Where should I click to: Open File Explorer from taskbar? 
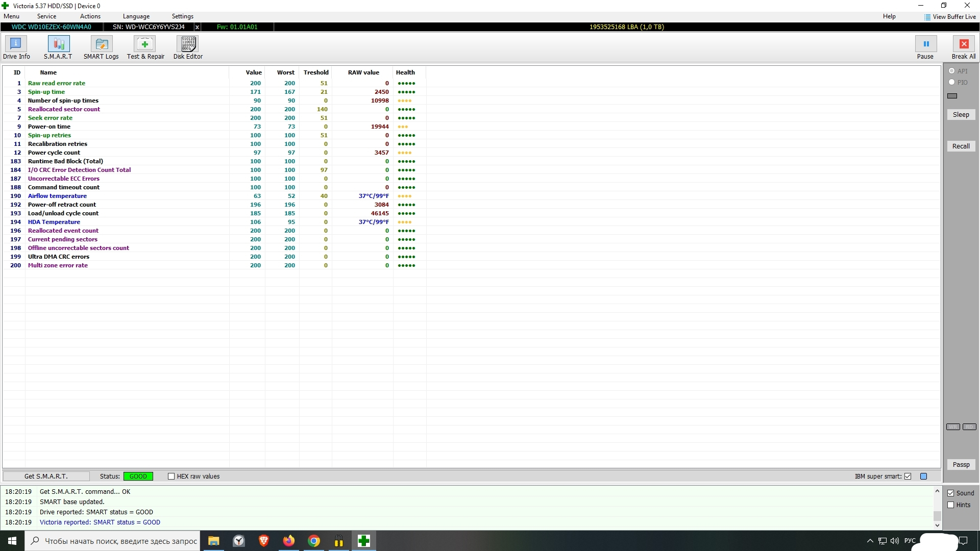pos(213,541)
